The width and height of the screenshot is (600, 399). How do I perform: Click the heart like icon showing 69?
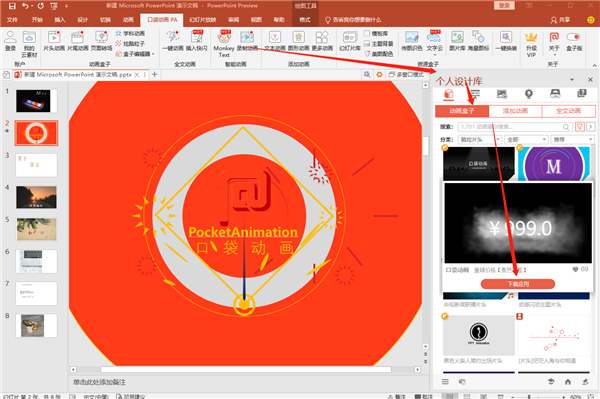point(575,269)
